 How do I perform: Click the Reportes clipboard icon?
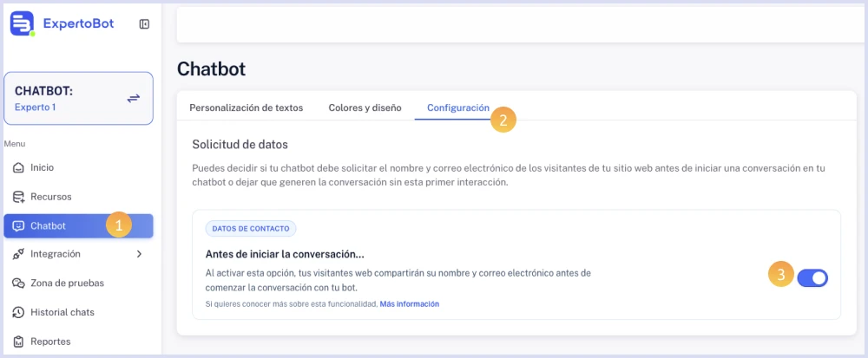click(18, 342)
